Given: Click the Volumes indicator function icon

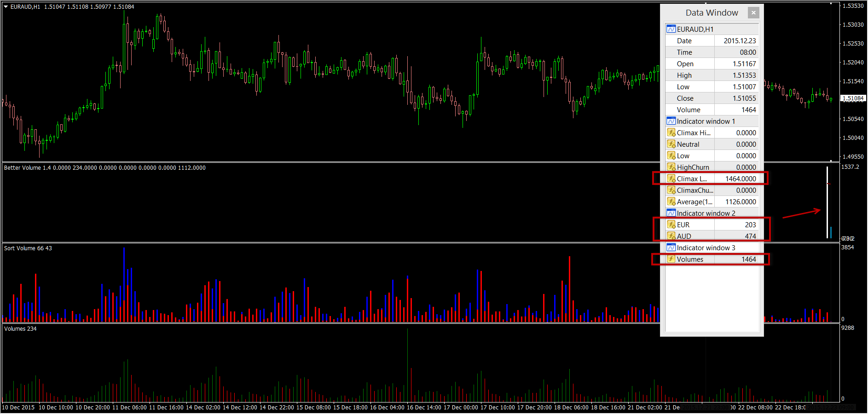Looking at the screenshot, I should coord(671,259).
